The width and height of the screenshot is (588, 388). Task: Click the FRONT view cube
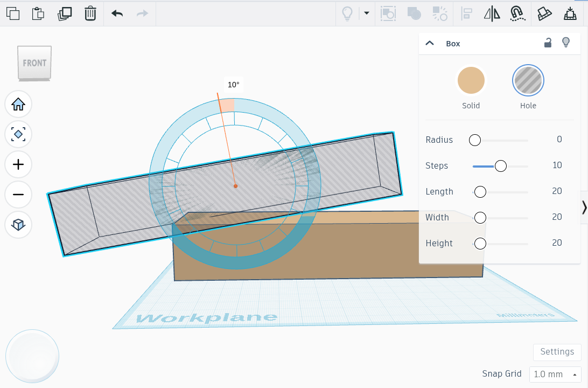pos(34,63)
